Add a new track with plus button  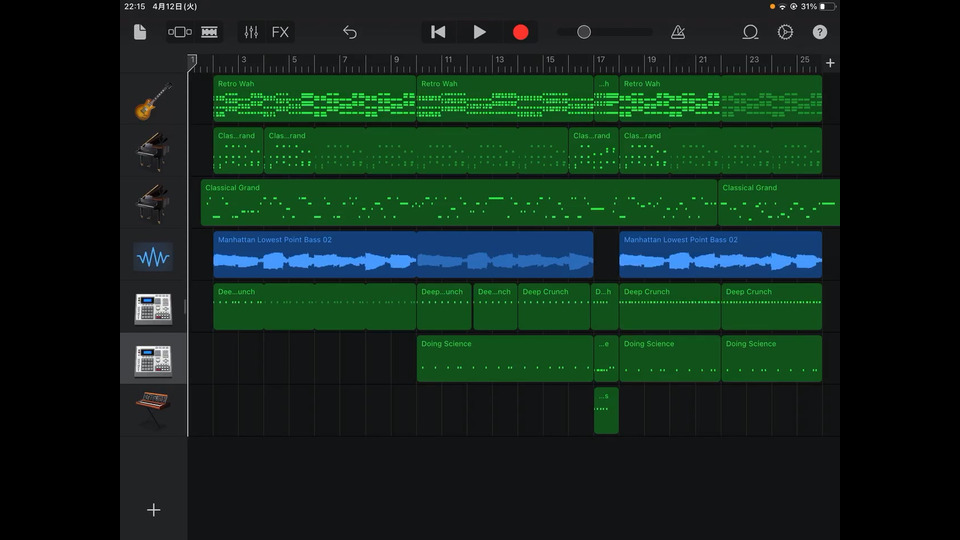tap(154, 510)
